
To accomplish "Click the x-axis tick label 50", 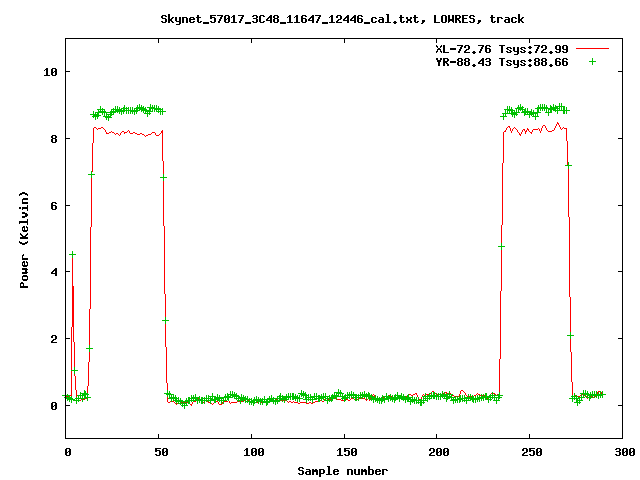I will click(162, 452).
